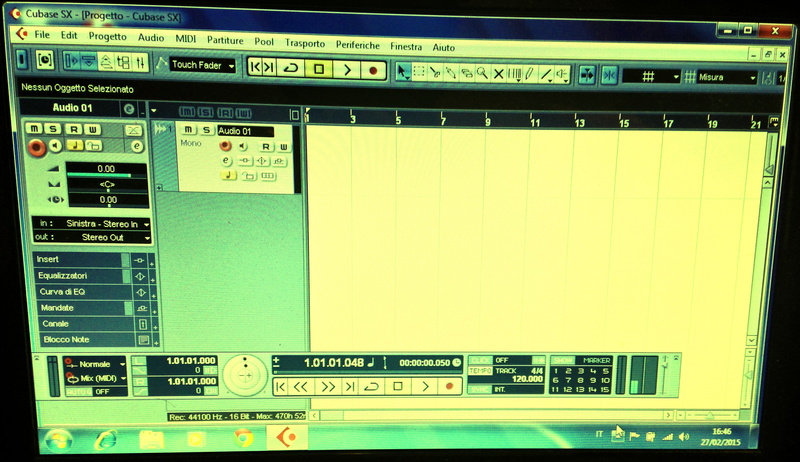Click Fast Forward on the transport panel
This screenshot has height=462, width=800.
[327, 387]
